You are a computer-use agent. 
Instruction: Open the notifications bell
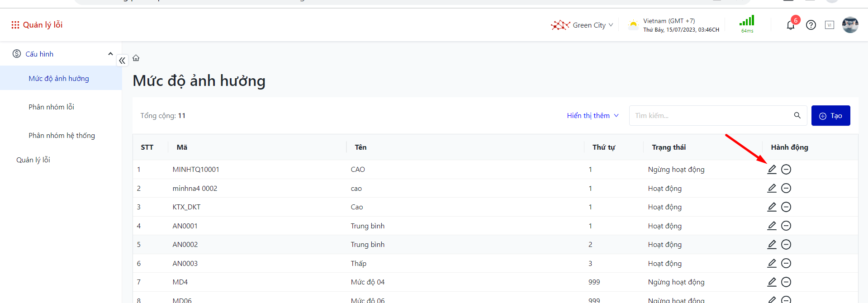pos(790,25)
